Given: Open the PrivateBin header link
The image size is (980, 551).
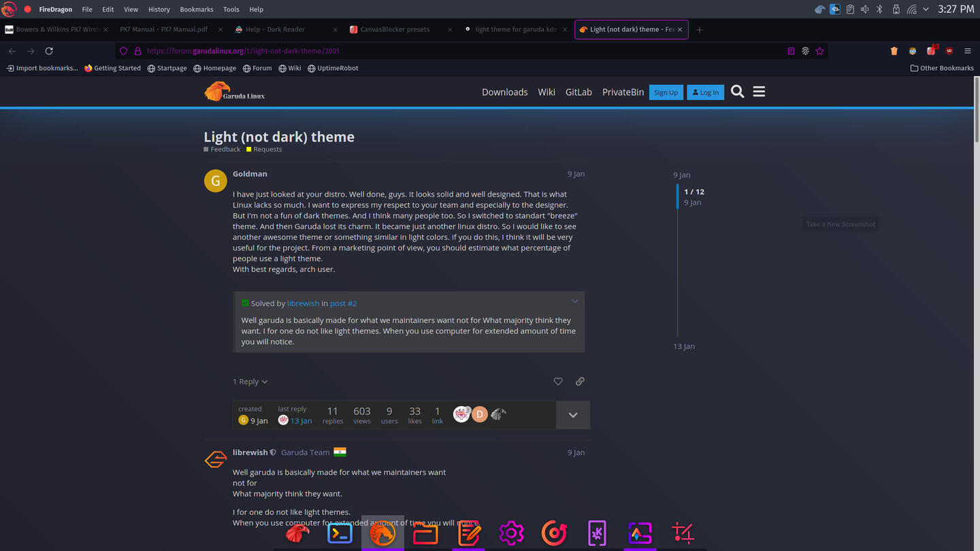Looking at the screenshot, I should 623,92.
